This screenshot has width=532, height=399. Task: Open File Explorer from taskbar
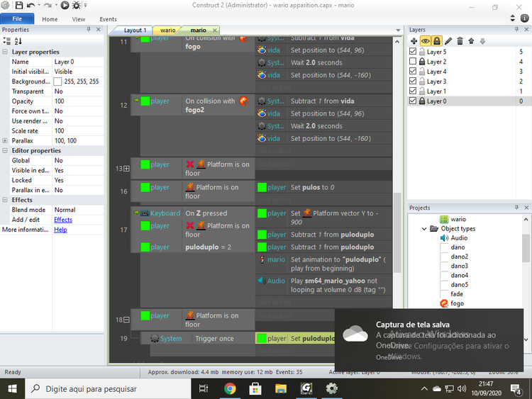pos(281,388)
